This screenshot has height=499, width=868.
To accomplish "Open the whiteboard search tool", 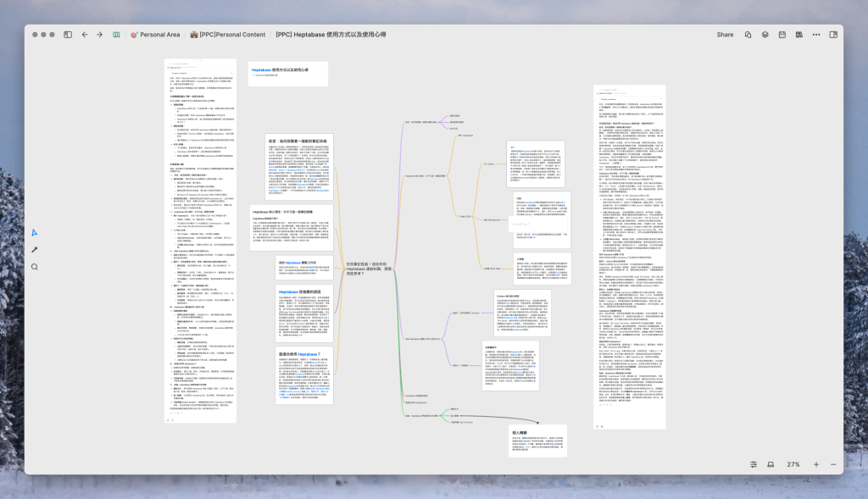I will point(34,267).
